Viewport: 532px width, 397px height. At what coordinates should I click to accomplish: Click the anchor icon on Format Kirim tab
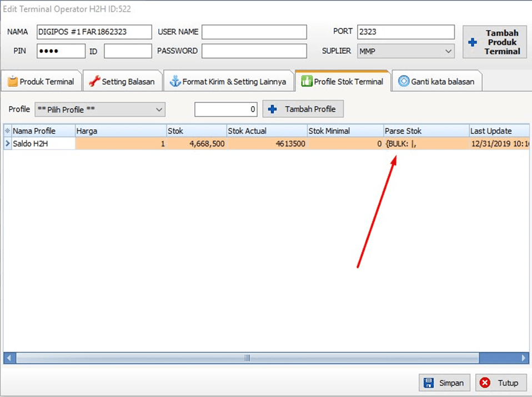coord(175,82)
